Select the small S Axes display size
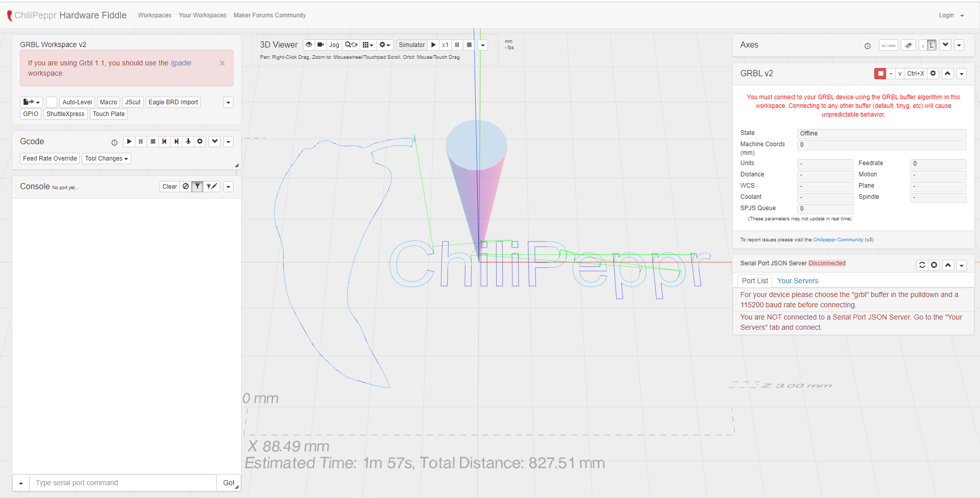The image size is (980, 498). point(923,45)
